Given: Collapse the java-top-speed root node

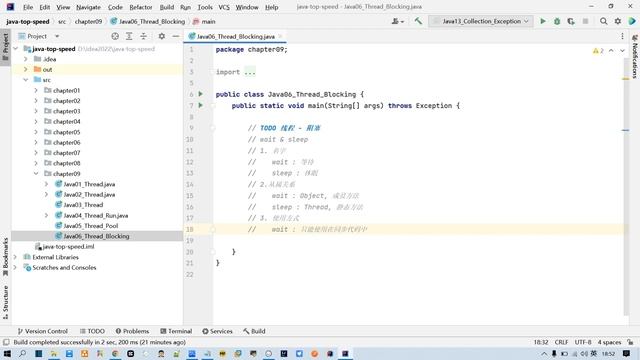Looking at the screenshot, I should tap(16, 49).
